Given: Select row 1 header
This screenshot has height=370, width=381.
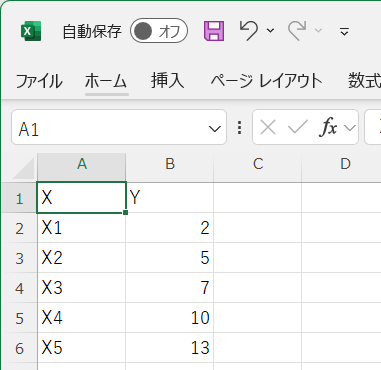Looking at the screenshot, I should [19, 198].
